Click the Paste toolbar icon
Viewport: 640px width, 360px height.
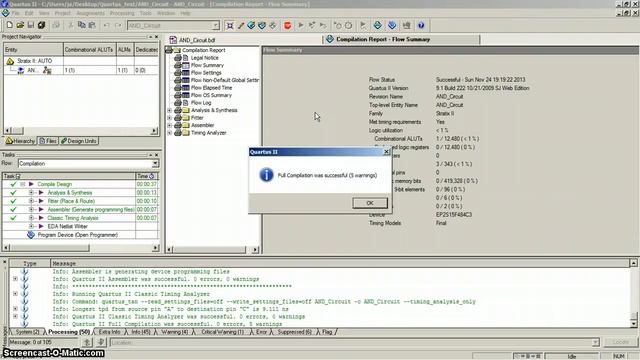click(x=92, y=25)
